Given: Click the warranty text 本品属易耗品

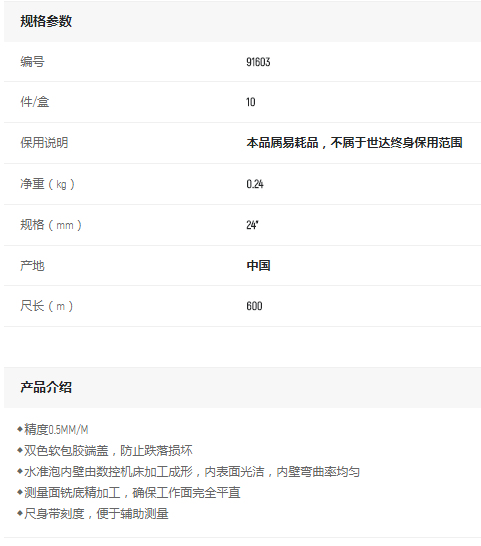Looking at the screenshot, I should (282, 143).
